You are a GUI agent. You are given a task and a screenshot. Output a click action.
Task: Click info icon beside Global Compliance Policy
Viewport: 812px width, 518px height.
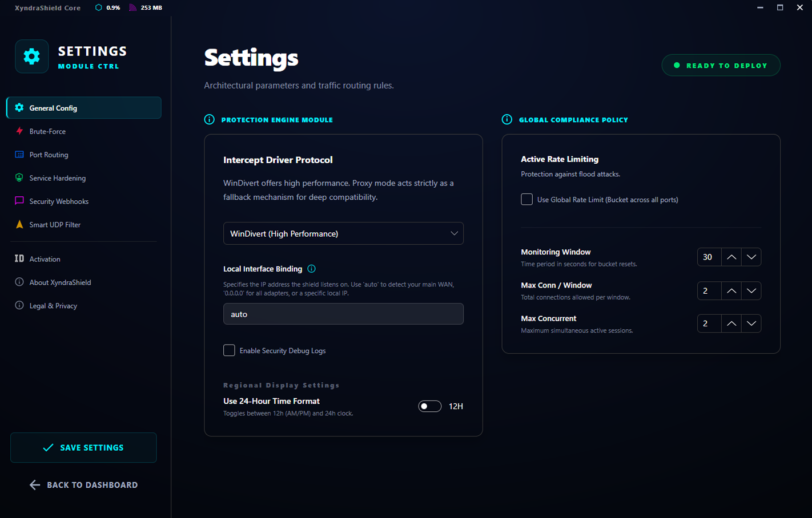[507, 119]
